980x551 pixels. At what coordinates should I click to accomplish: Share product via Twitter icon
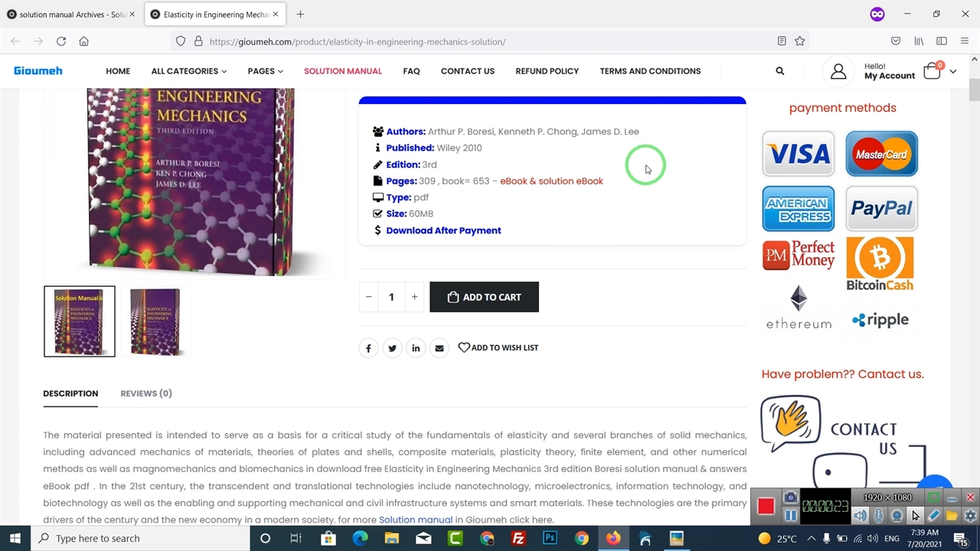click(392, 348)
